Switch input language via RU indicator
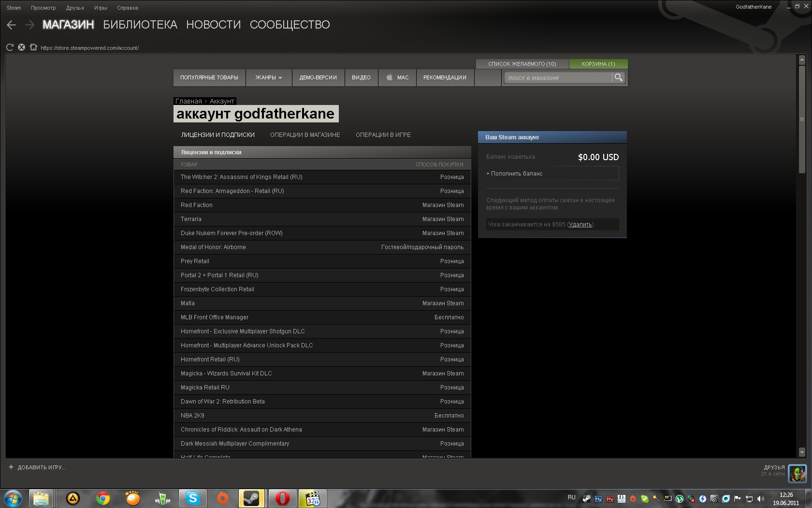 point(572,497)
